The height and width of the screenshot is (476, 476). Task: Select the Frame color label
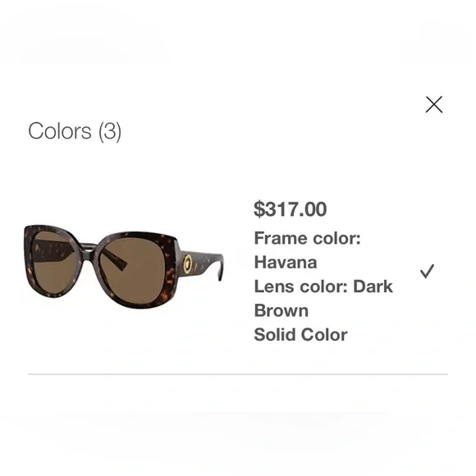coord(307,238)
